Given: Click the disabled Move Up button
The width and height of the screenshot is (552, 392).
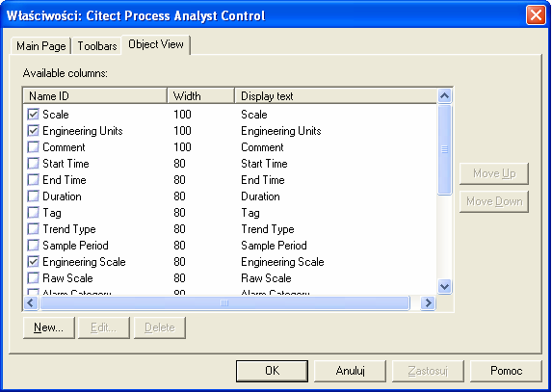Looking at the screenshot, I should pos(494,173).
